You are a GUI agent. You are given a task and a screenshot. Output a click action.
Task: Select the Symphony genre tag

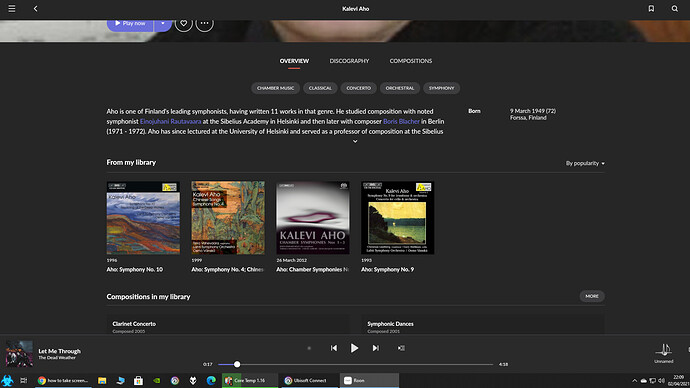[x=441, y=88]
